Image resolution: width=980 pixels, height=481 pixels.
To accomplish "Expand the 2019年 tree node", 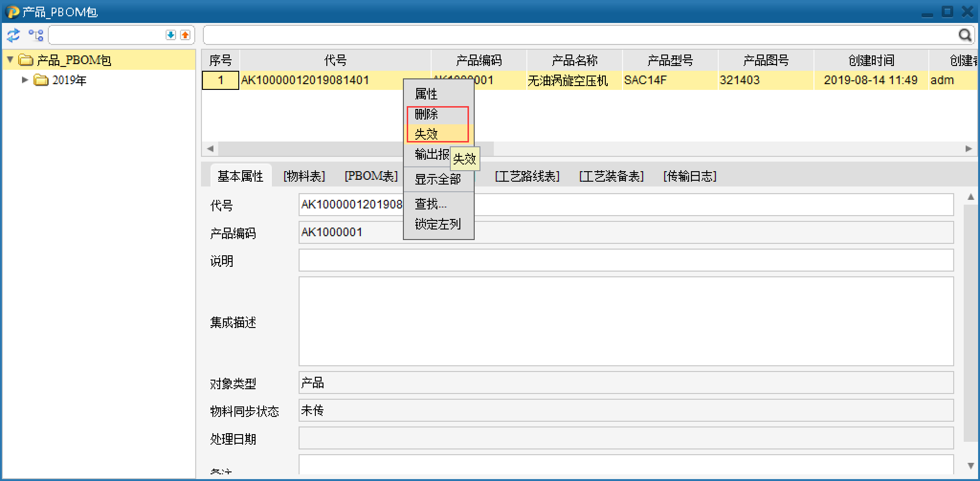I will tap(25, 80).
